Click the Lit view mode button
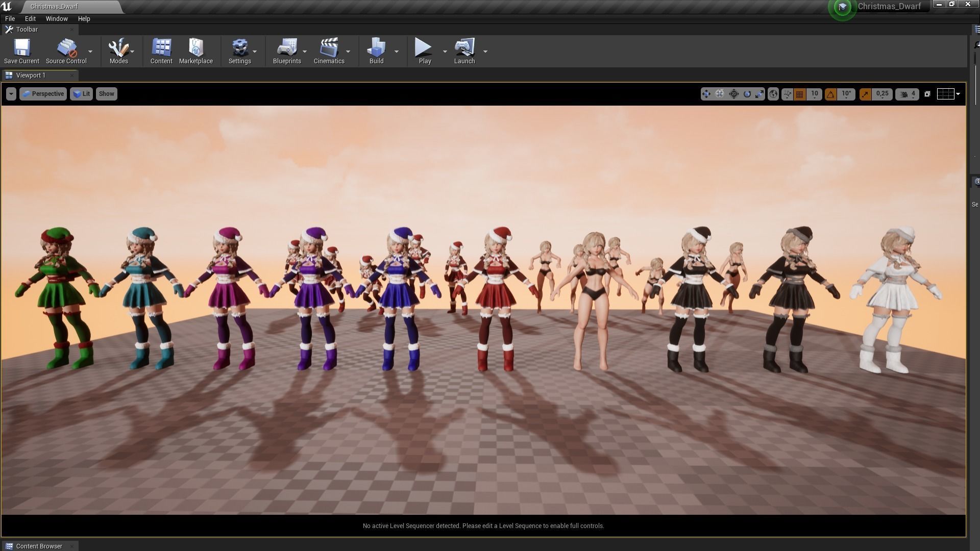The height and width of the screenshot is (551, 980). [82, 94]
